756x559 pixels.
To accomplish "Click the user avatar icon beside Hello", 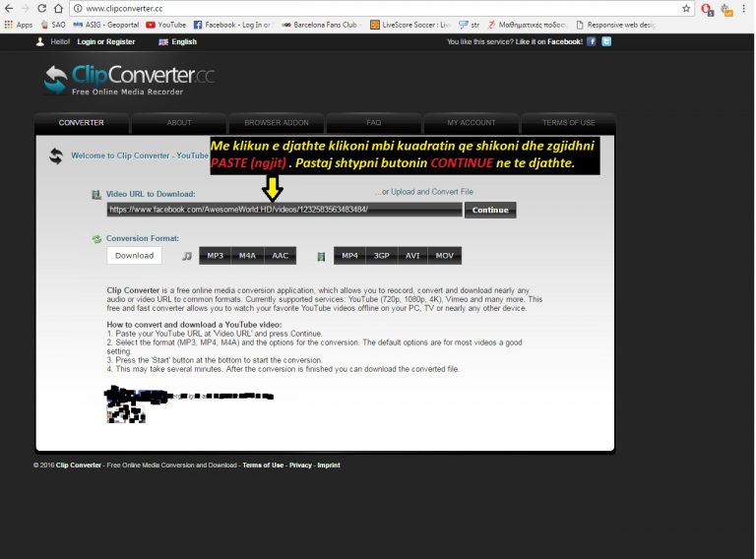I will point(40,42).
